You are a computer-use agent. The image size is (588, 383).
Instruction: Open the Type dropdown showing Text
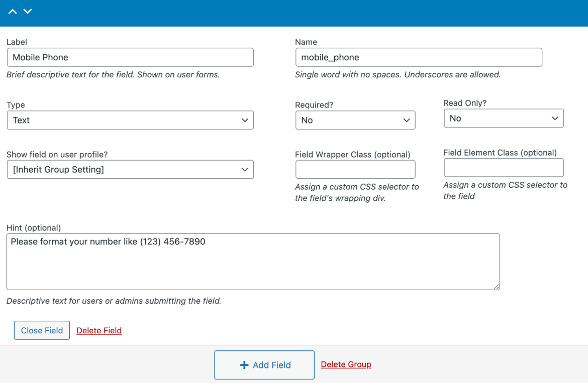pos(130,120)
